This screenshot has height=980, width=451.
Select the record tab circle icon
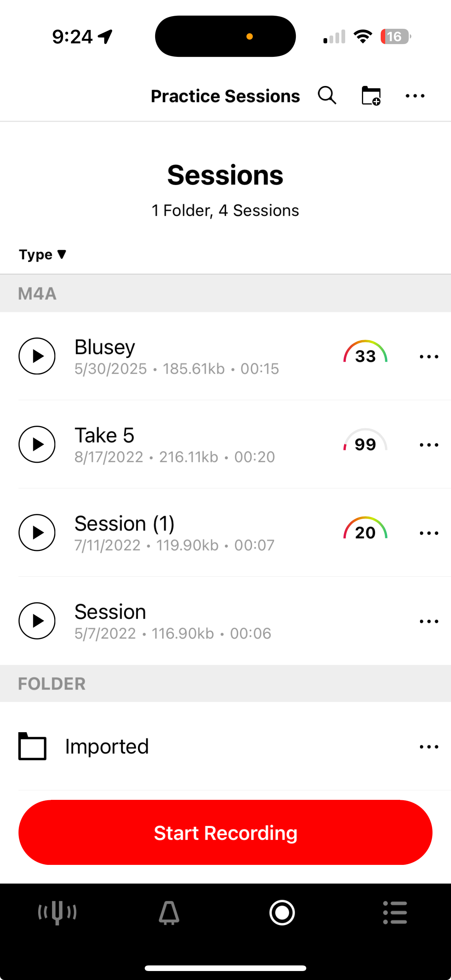pyautogui.click(x=282, y=912)
